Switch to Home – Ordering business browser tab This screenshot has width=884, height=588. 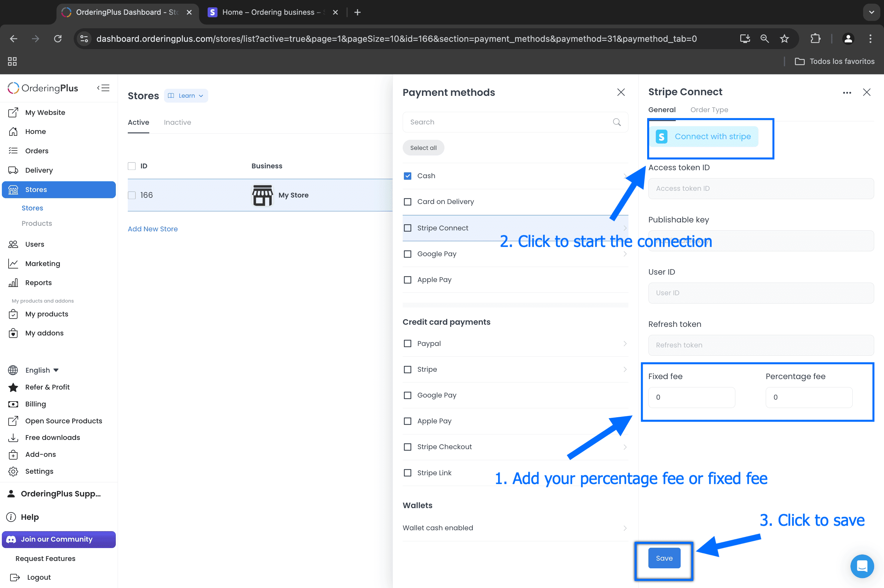coord(274,12)
